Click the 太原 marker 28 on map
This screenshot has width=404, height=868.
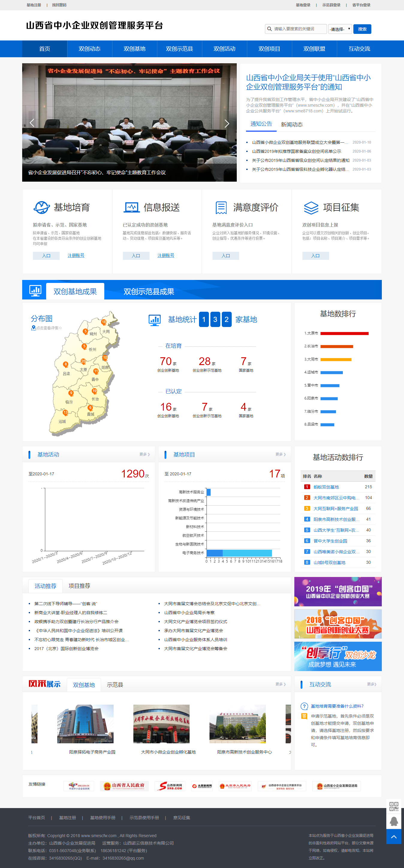point(83,361)
